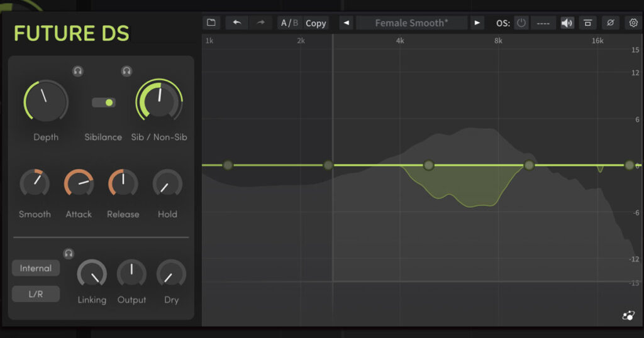Viewport: 644px width, 338px height.
Task: Toggle the Sibilance switch
Action: [x=104, y=102]
